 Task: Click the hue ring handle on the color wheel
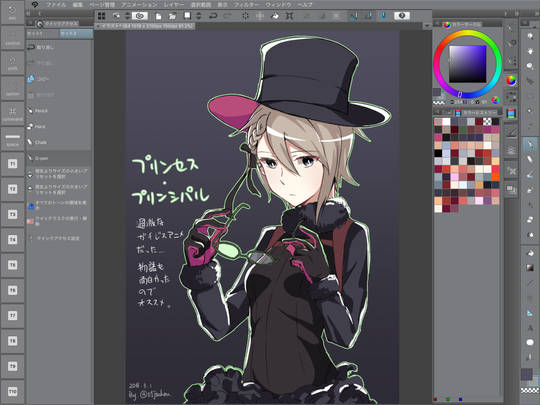(x=459, y=94)
